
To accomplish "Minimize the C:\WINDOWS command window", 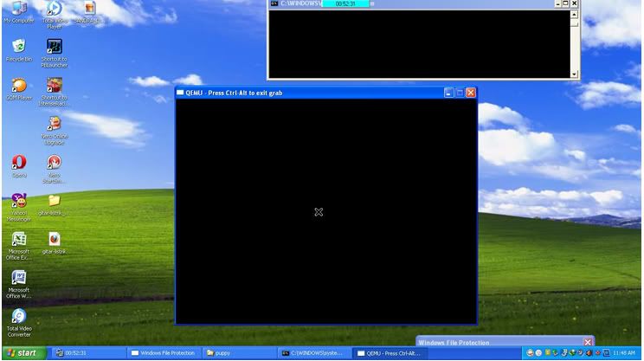I will coord(557,3).
